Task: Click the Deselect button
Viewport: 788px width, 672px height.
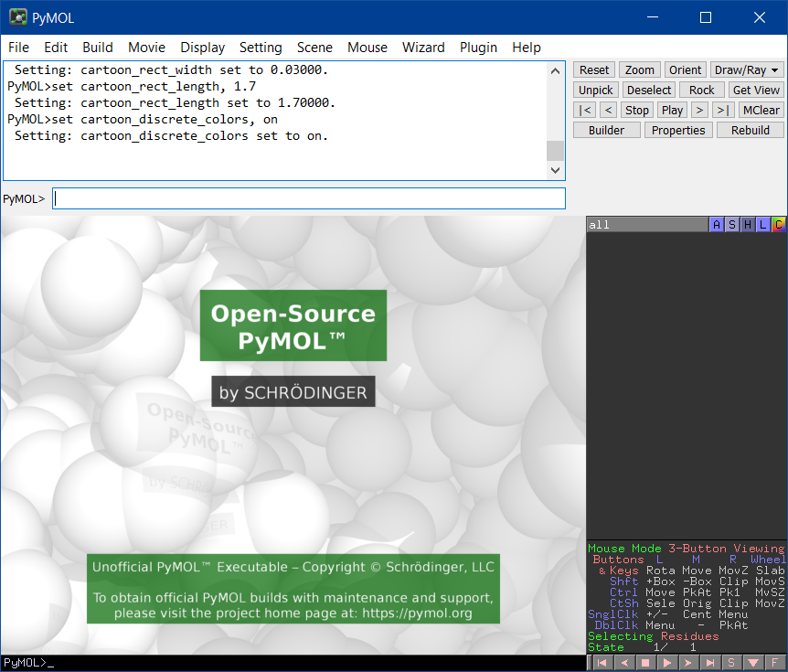Action: coord(649,90)
